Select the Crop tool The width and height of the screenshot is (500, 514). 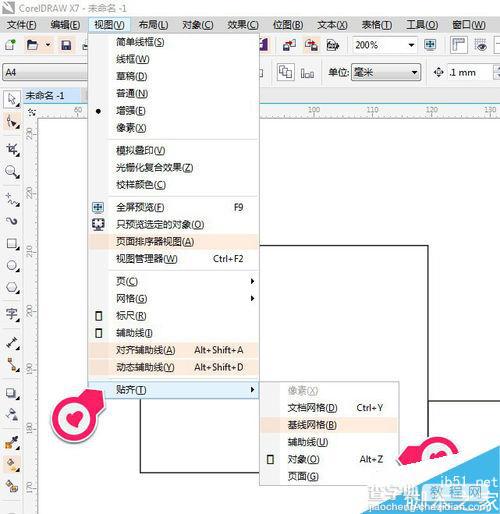[x=12, y=149]
